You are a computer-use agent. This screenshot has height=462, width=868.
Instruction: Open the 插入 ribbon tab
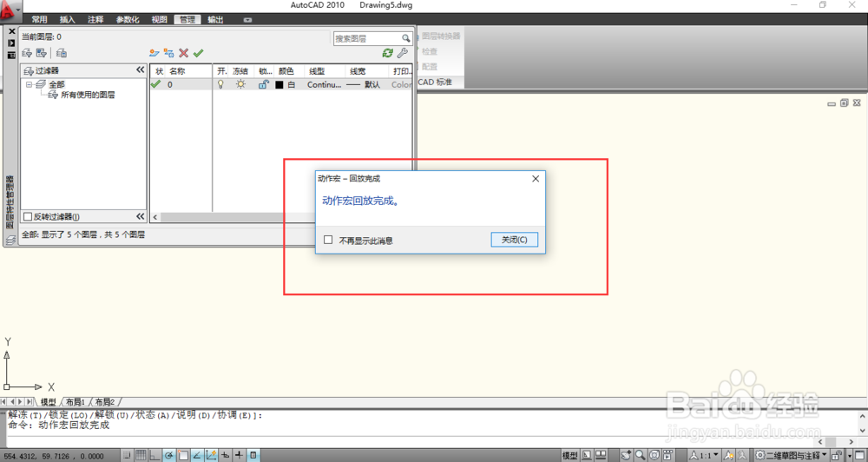pos(67,19)
